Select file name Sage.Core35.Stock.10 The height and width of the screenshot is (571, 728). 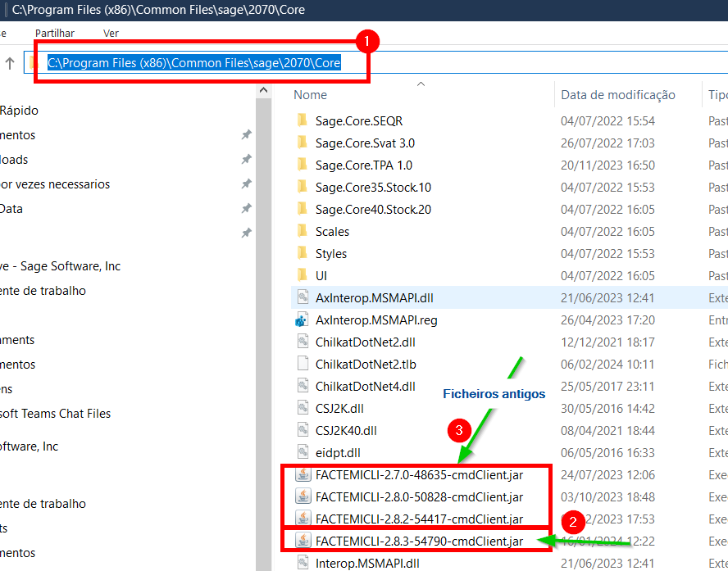[x=373, y=188]
